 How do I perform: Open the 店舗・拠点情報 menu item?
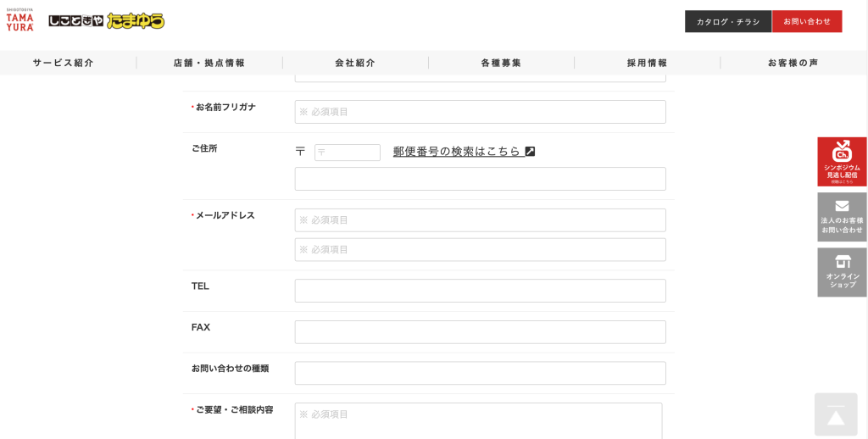click(x=209, y=63)
